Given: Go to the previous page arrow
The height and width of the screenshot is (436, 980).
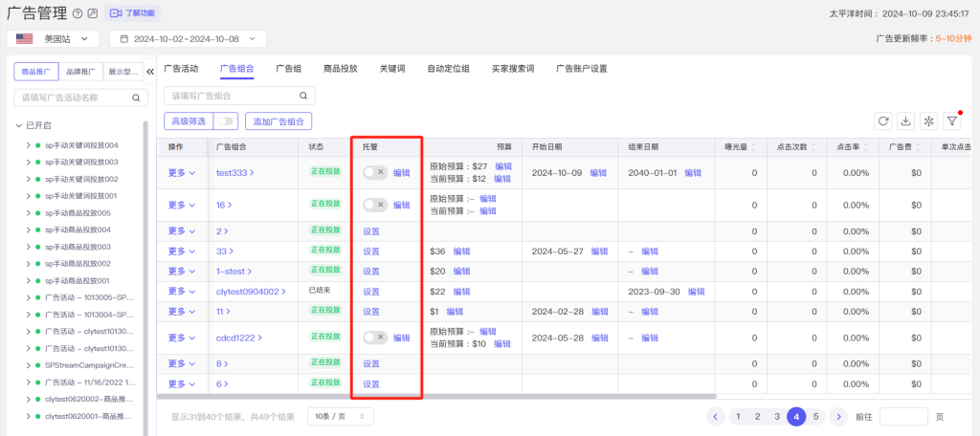Looking at the screenshot, I should click(x=716, y=417).
